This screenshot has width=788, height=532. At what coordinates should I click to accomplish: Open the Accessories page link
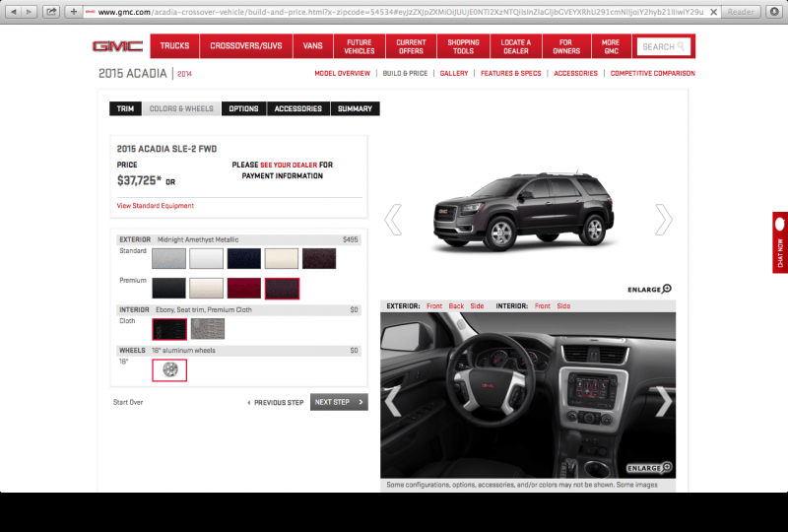tap(576, 74)
